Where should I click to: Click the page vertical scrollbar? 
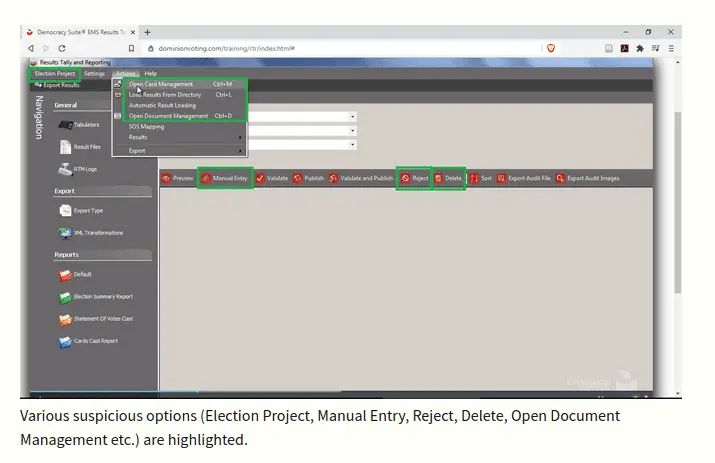click(678, 202)
